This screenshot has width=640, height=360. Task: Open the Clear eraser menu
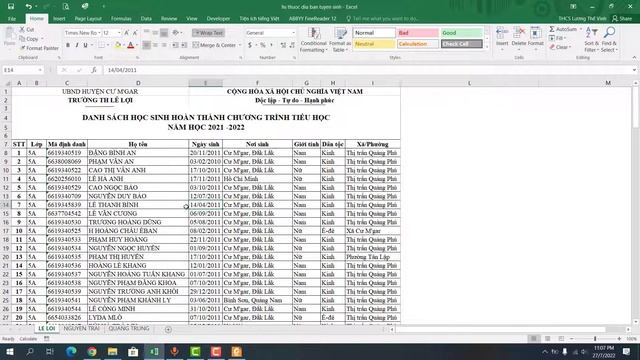(560, 47)
